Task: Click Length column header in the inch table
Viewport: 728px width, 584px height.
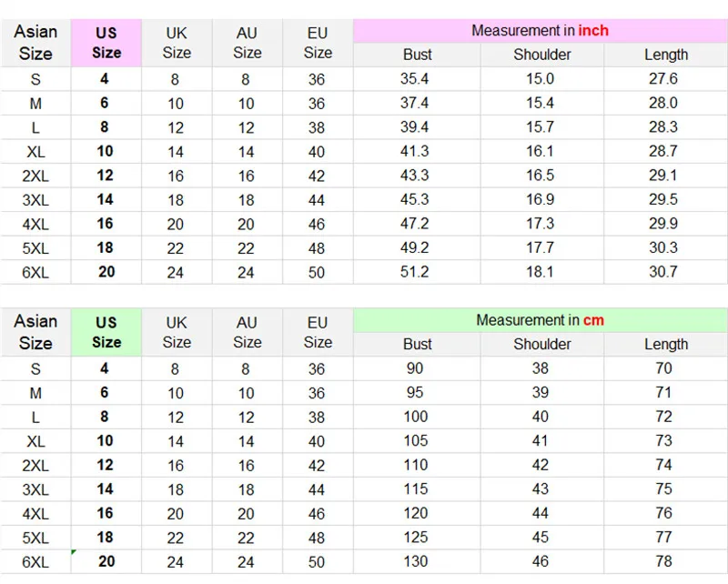Action: point(666,55)
